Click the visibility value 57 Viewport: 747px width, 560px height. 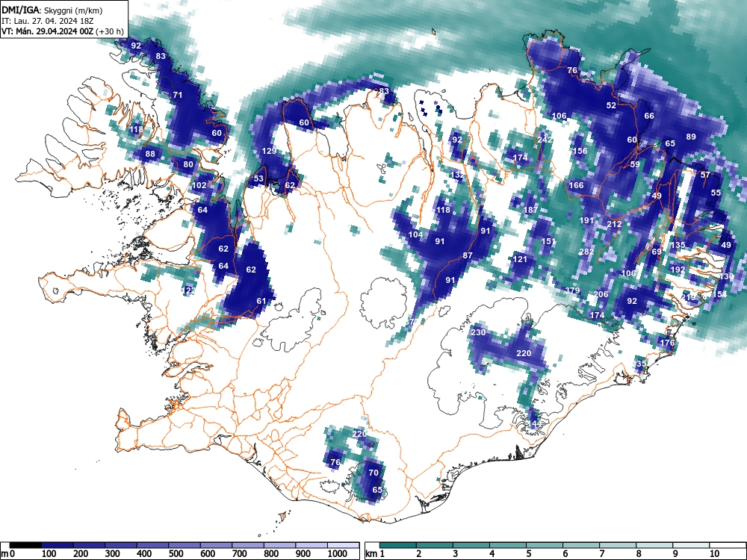(705, 175)
